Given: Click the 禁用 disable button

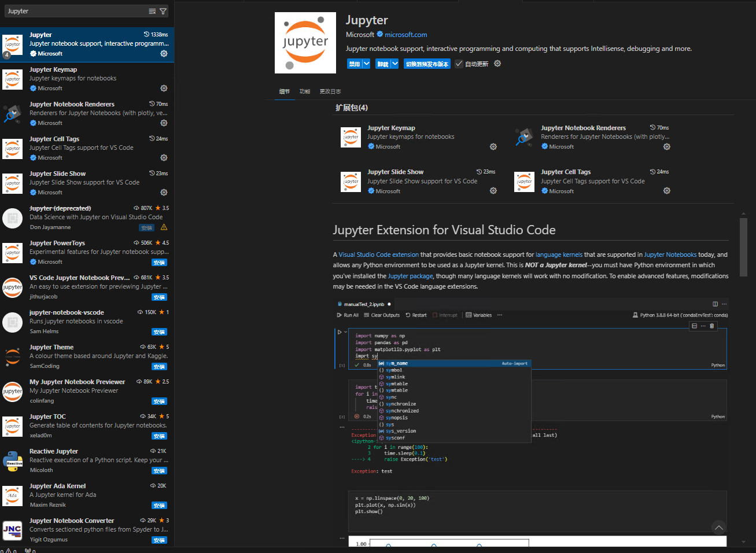Looking at the screenshot, I should click(355, 64).
